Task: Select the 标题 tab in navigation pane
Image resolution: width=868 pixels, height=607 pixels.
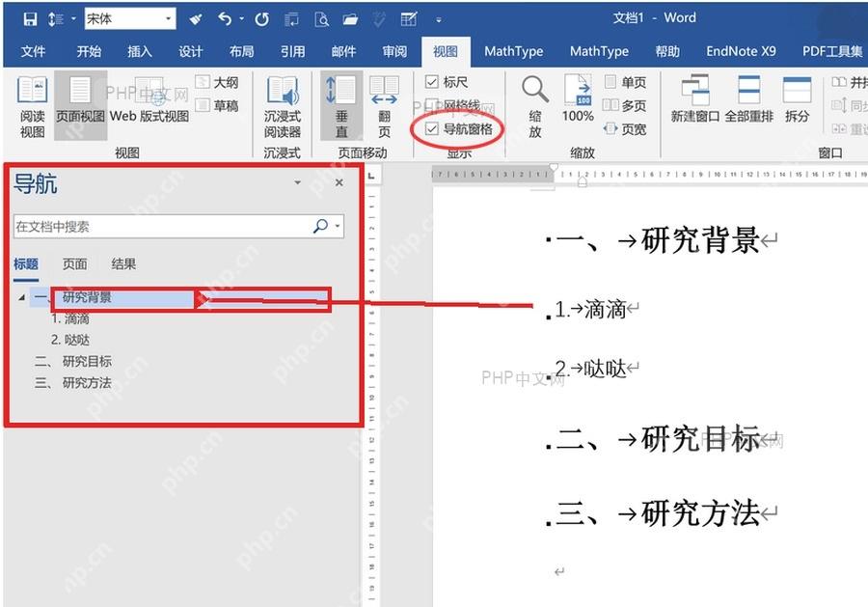Action: pos(26,264)
